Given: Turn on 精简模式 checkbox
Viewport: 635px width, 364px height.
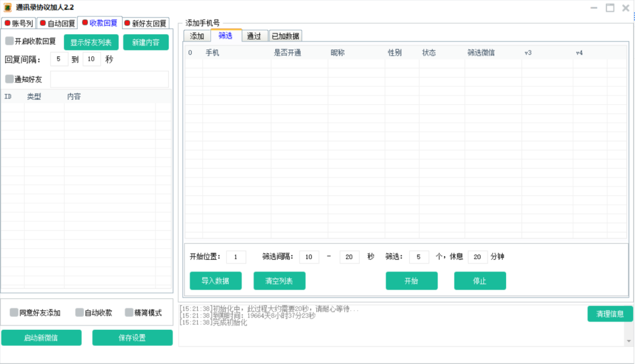Looking at the screenshot, I should pos(129,313).
